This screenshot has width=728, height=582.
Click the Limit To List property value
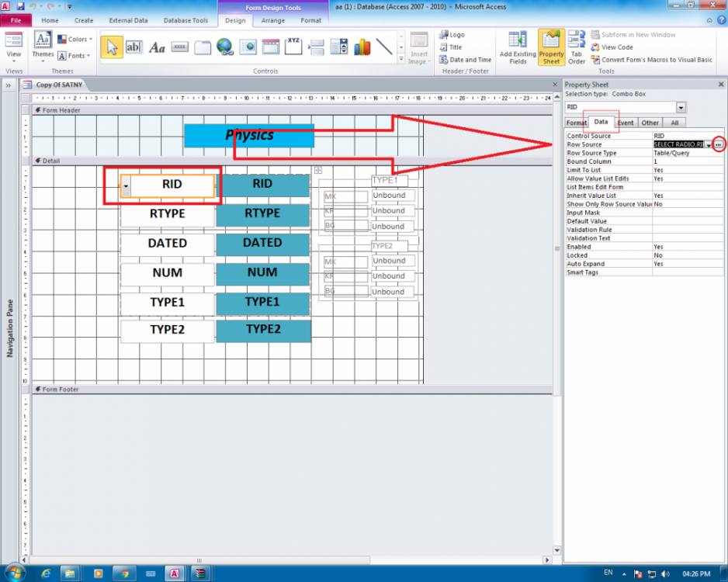coord(687,170)
